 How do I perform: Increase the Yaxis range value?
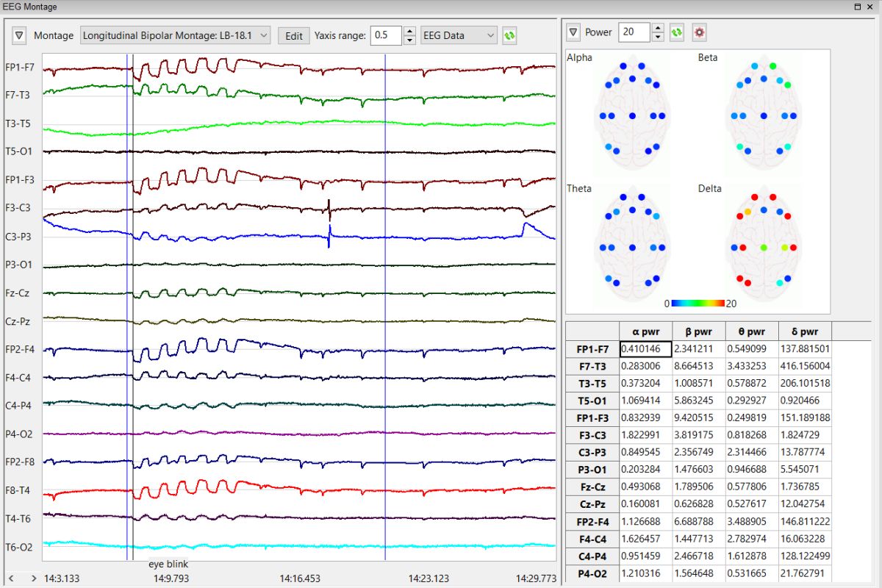coord(409,31)
